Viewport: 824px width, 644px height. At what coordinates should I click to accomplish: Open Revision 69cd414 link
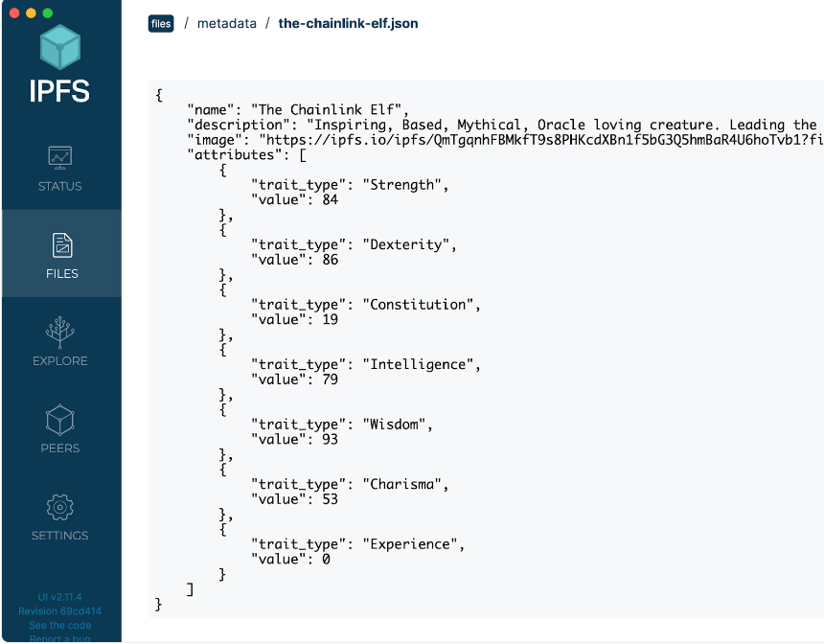(x=60, y=610)
